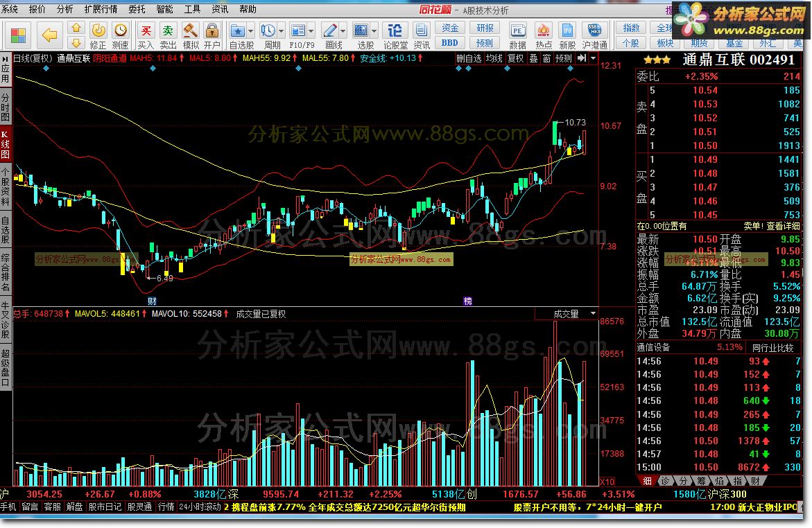Open the 沪港通 SSE HKE icon
This screenshot has width=812, height=528.
[x=594, y=30]
